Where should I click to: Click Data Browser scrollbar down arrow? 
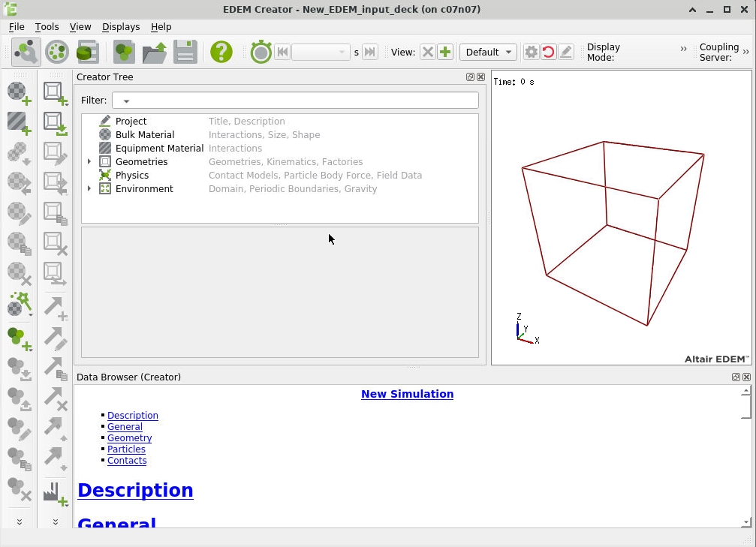pos(746,522)
